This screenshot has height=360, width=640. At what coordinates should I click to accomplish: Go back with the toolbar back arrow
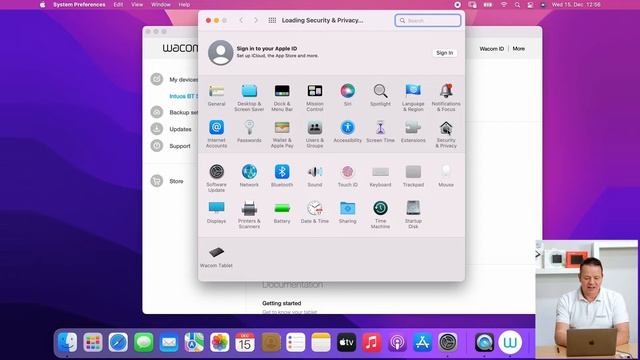241,20
